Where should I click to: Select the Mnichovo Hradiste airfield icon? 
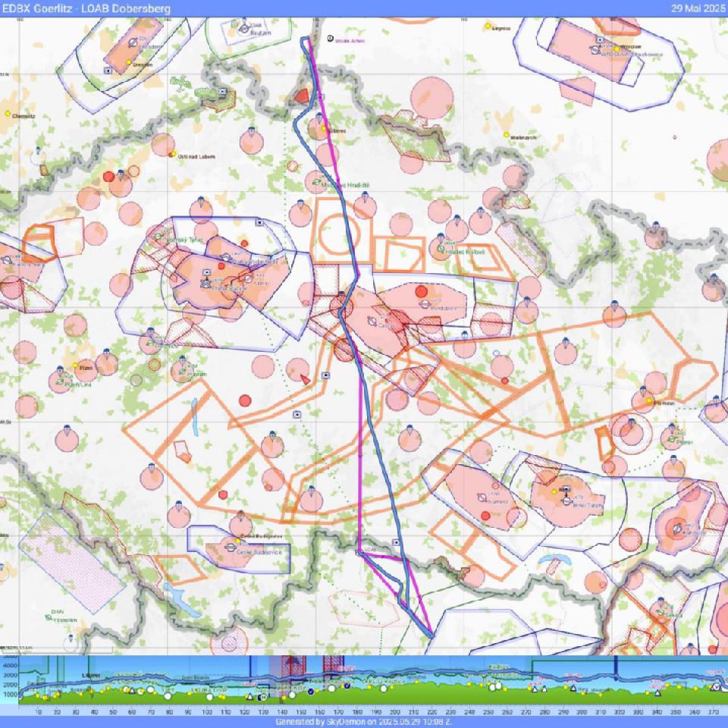coord(316,182)
